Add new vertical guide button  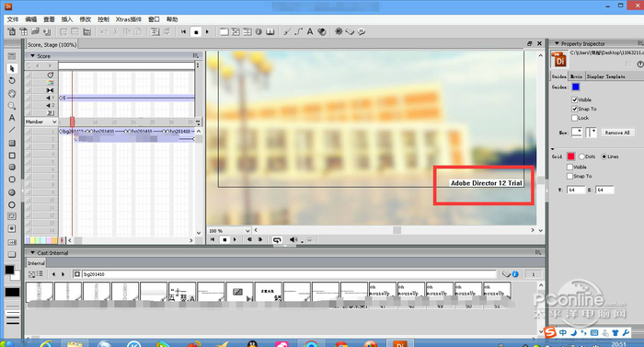[592, 133]
